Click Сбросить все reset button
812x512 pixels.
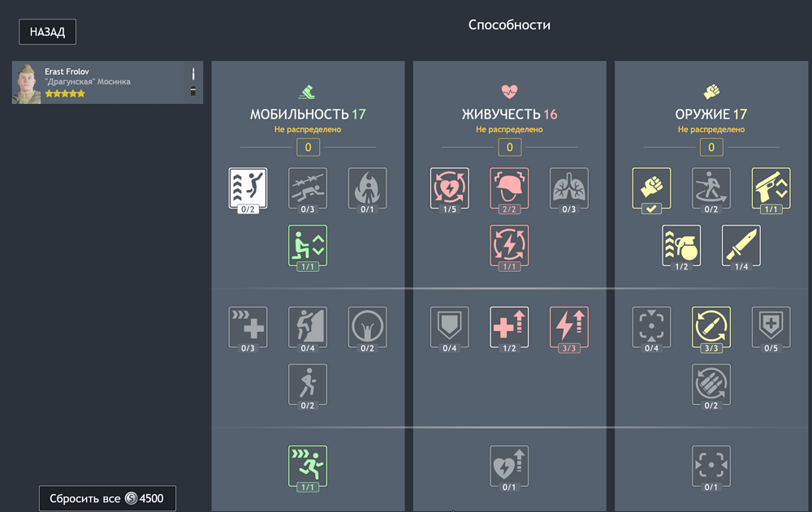(x=108, y=498)
